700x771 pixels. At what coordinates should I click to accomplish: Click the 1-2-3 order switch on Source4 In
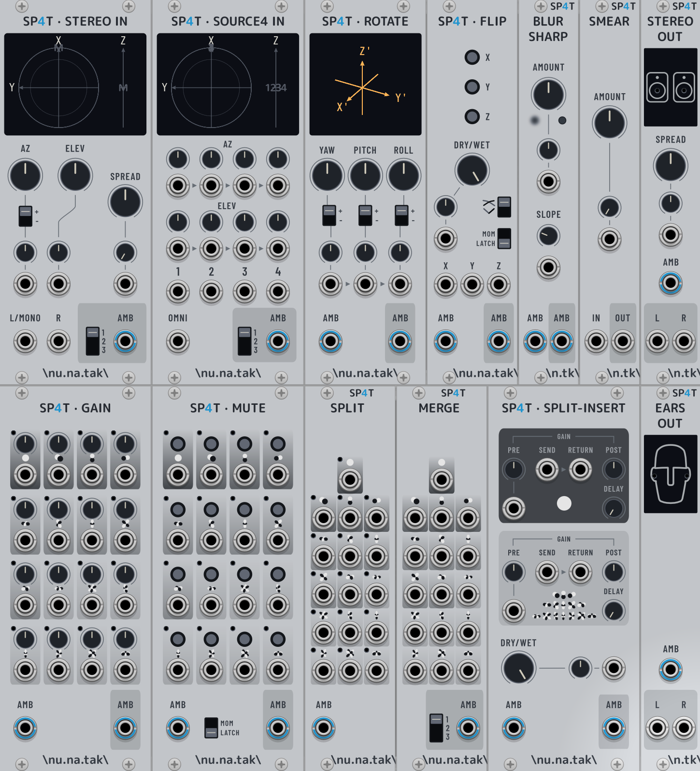click(x=245, y=341)
